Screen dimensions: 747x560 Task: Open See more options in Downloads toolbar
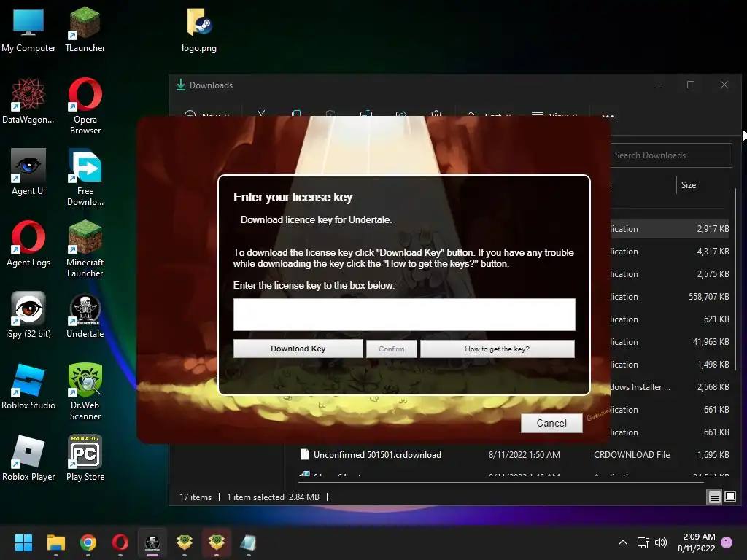(608, 115)
